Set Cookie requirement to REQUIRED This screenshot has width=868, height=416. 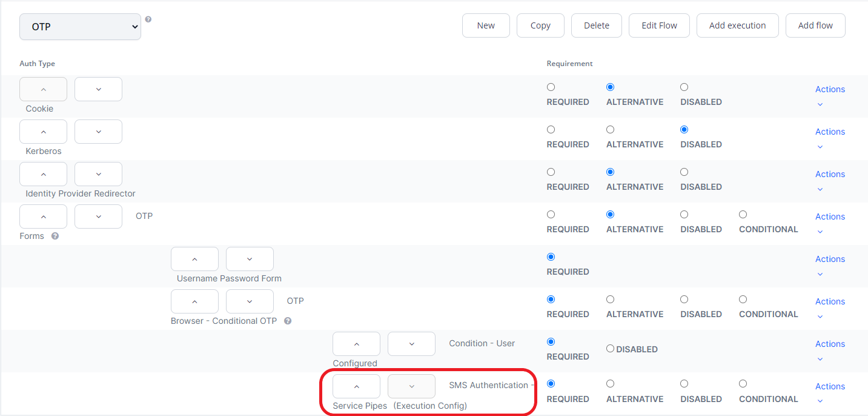(x=551, y=87)
